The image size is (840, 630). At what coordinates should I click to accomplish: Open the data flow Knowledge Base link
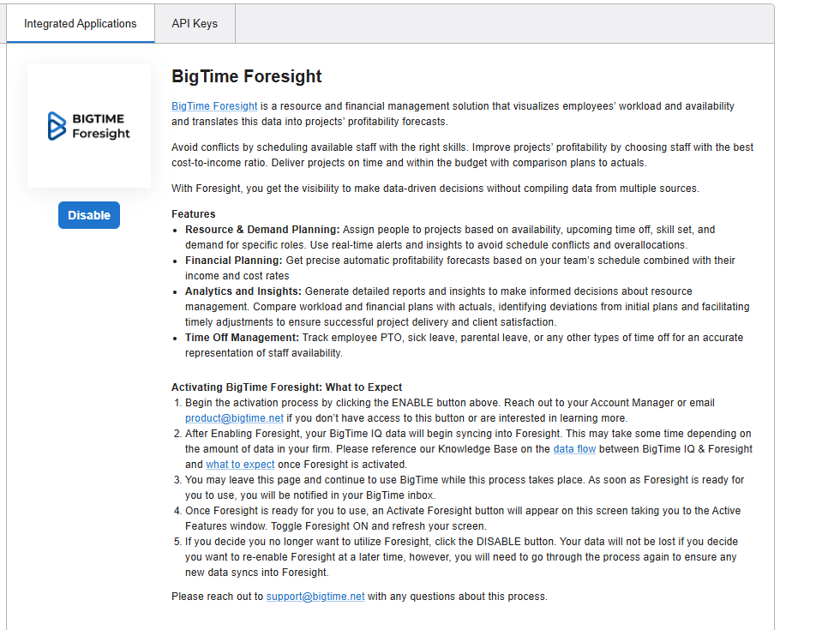click(574, 449)
